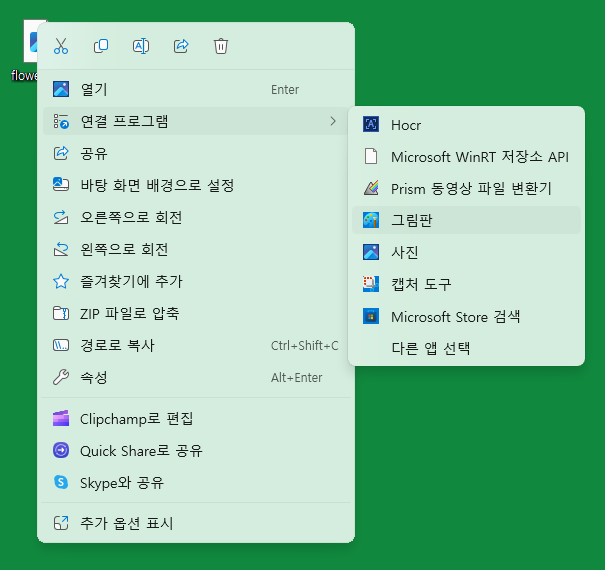Click the 캡처 도구 Snipping Tool icon
605x570 pixels.
coord(371,284)
